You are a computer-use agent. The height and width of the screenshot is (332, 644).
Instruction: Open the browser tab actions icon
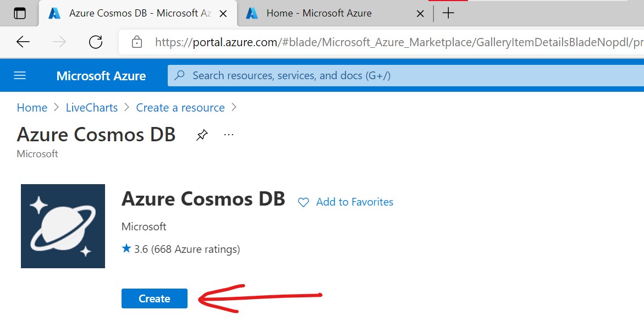point(20,13)
